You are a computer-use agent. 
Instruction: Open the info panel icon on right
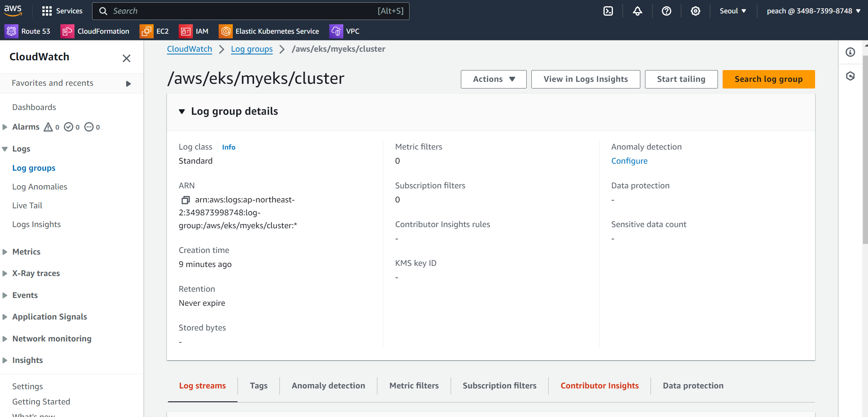pyautogui.click(x=850, y=52)
